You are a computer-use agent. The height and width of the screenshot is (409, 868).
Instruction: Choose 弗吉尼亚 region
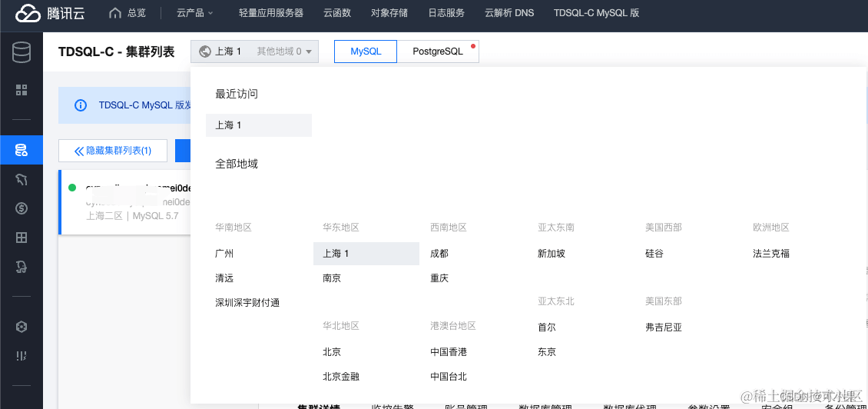pyautogui.click(x=664, y=328)
